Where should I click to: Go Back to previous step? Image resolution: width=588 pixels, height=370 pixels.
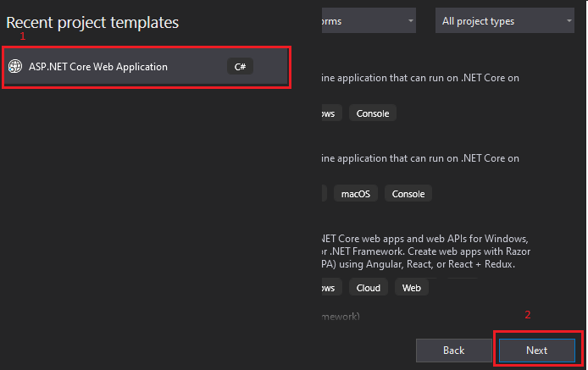[x=454, y=351]
